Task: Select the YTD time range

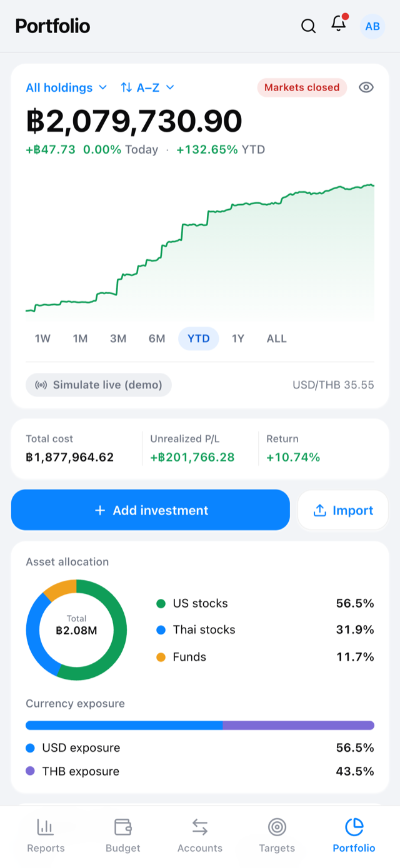Action: tap(199, 338)
